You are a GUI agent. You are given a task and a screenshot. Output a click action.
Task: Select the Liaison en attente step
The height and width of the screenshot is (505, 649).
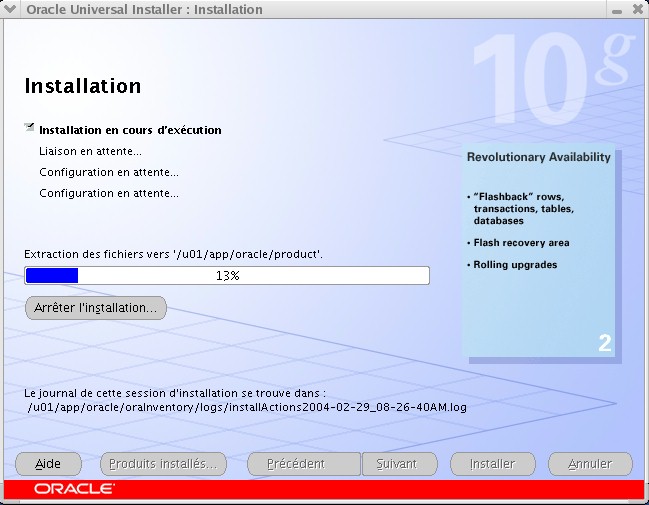coord(90,151)
